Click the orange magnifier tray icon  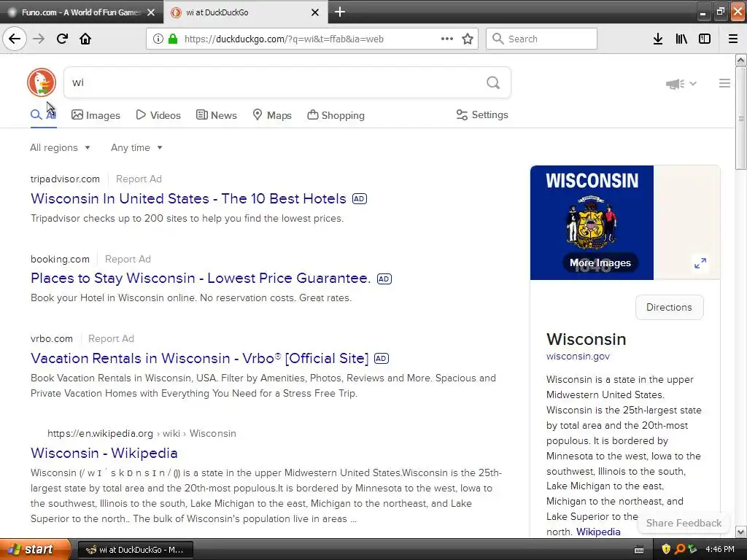680,549
